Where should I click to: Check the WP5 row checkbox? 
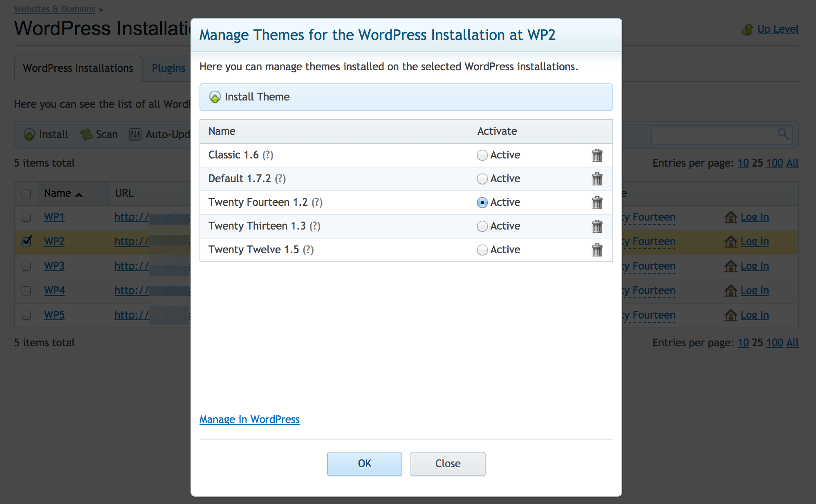26,315
